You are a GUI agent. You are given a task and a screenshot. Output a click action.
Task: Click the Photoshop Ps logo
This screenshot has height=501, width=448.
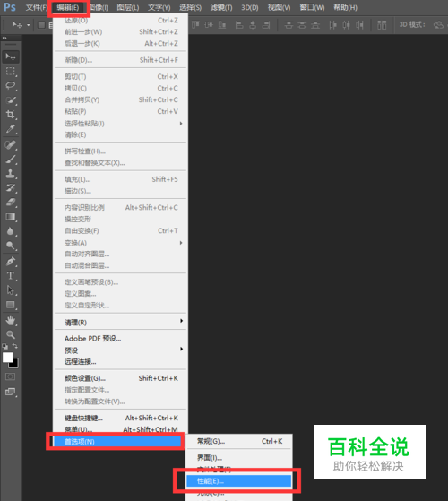click(10, 7)
